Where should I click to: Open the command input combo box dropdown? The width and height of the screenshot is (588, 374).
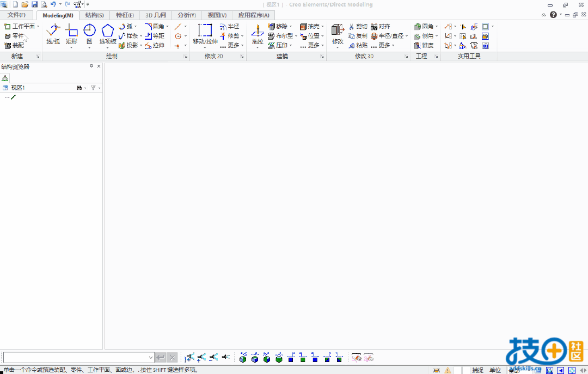tap(150, 358)
